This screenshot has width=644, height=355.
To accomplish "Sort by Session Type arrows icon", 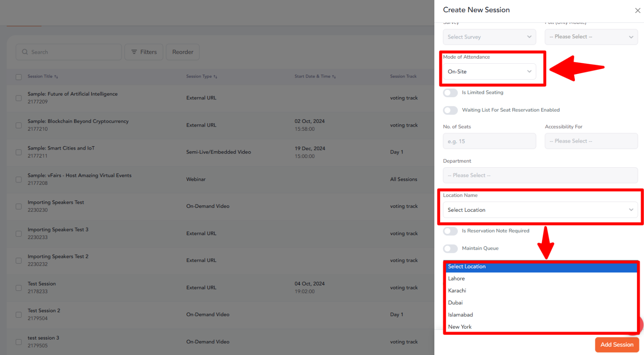I will point(215,77).
